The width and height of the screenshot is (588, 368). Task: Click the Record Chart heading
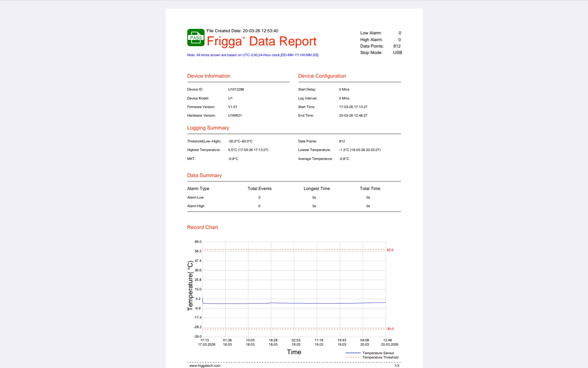[x=202, y=227]
